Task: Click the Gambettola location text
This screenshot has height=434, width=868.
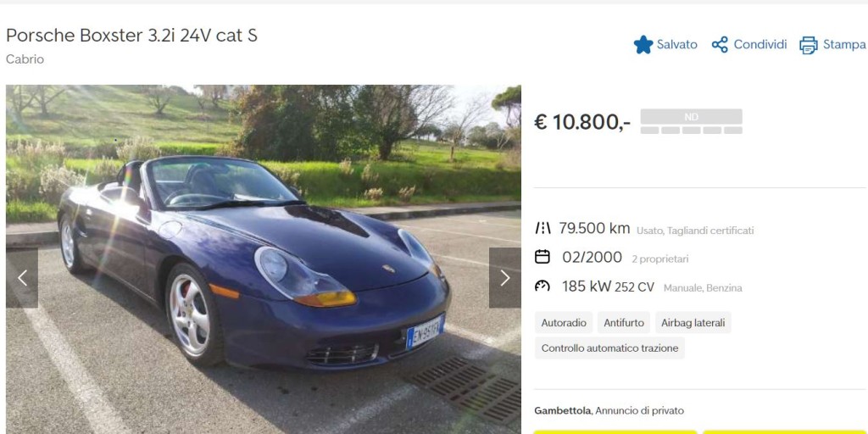Action: (563, 411)
